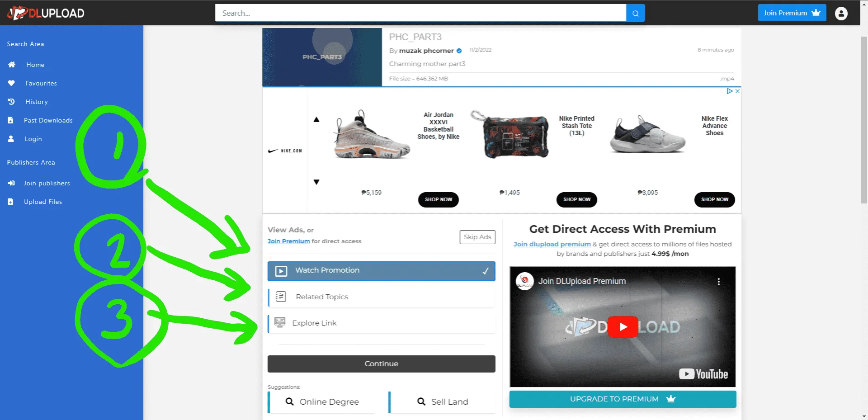Click the verified badge next to muzak phcorner
The height and width of the screenshot is (420, 868).
coord(459,51)
